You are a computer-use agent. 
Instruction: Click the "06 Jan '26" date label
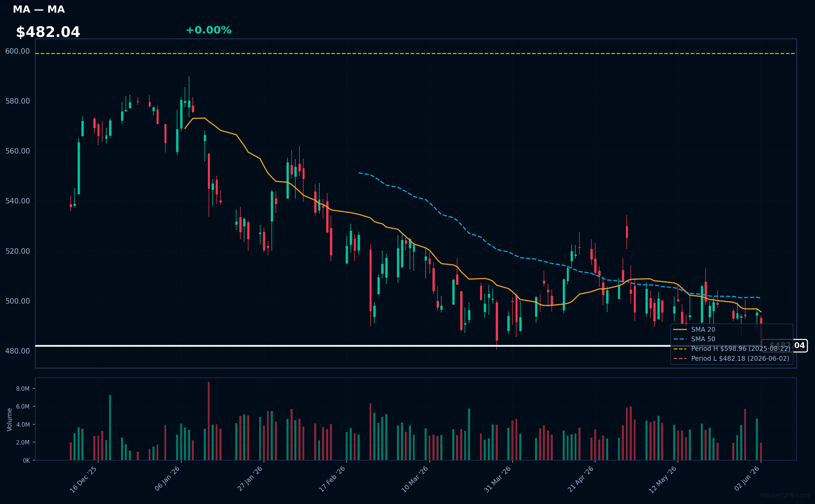pos(167,478)
